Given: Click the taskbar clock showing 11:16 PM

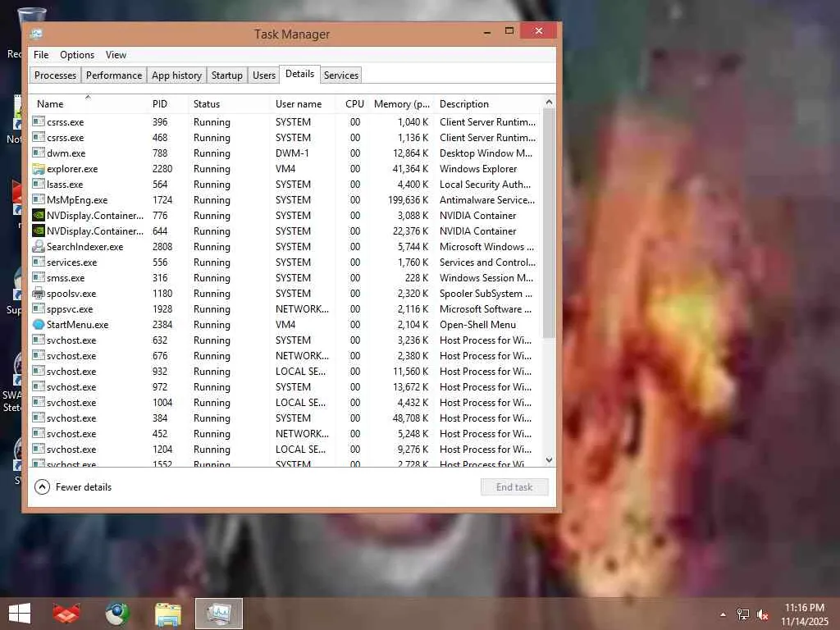Looking at the screenshot, I should click(805, 608).
